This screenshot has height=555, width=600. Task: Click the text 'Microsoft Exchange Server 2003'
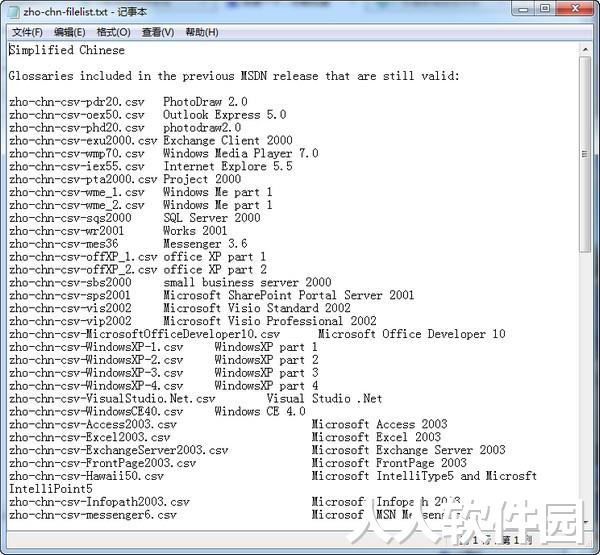click(x=408, y=450)
